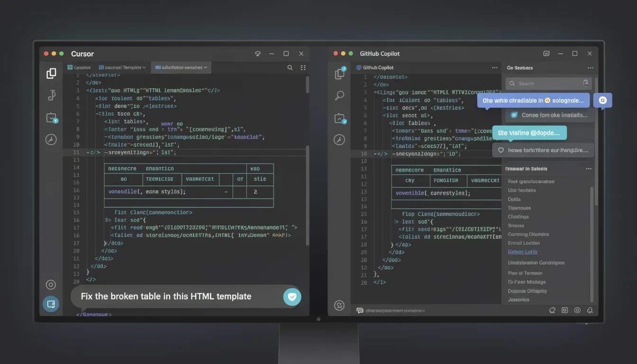Click the Cursor editor vertical scrollbar
The height and width of the screenshot is (364, 637).
(x=308, y=194)
